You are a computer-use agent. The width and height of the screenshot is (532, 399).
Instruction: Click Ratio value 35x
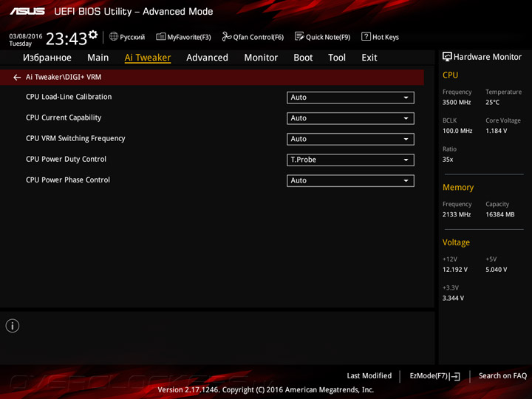click(x=448, y=160)
